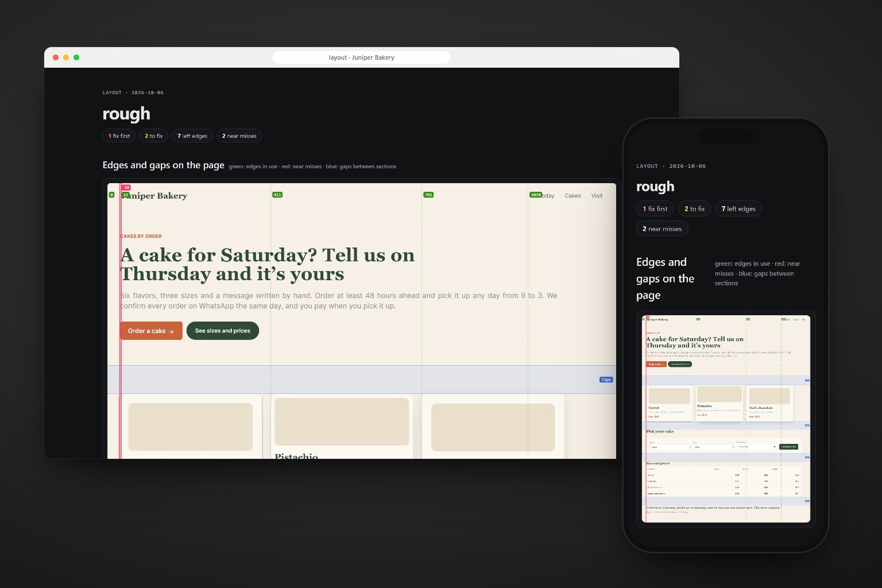This screenshot has height=588, width=882.
Task: Click the "Dark chocolate" cake card on the phone
Action: coord(769,404)
